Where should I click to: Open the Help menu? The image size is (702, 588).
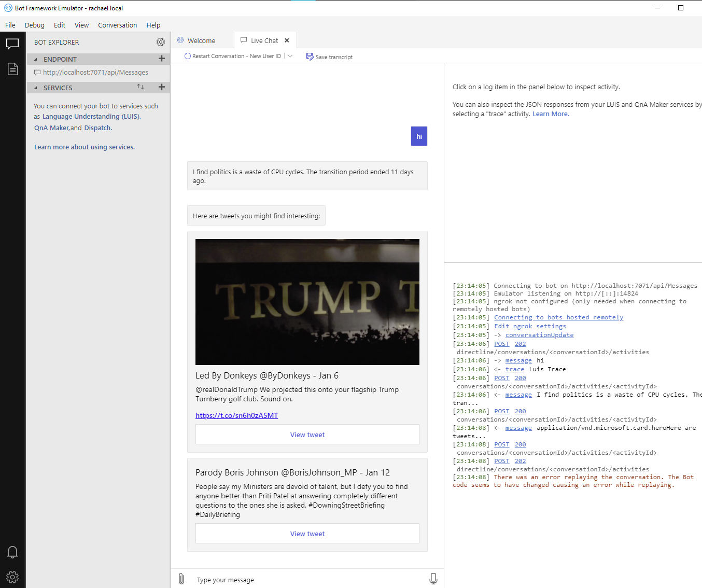153,25
